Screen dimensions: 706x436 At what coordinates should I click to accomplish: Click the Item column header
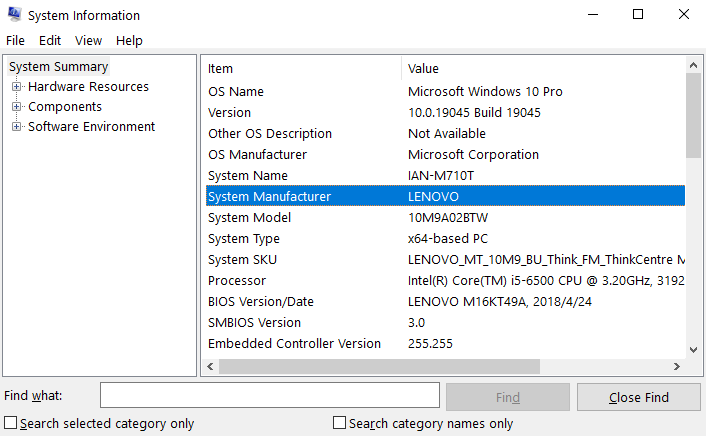tap(303, 68)
